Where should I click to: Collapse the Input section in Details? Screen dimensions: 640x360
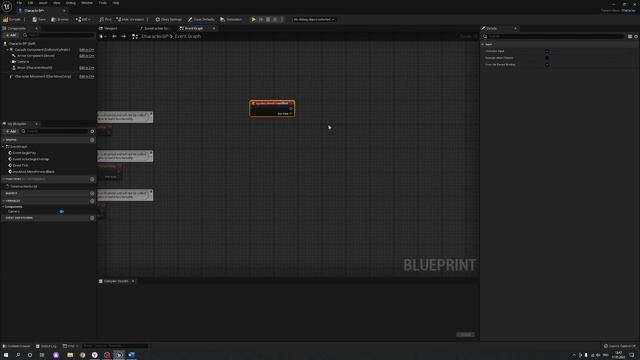click(483, 44)
